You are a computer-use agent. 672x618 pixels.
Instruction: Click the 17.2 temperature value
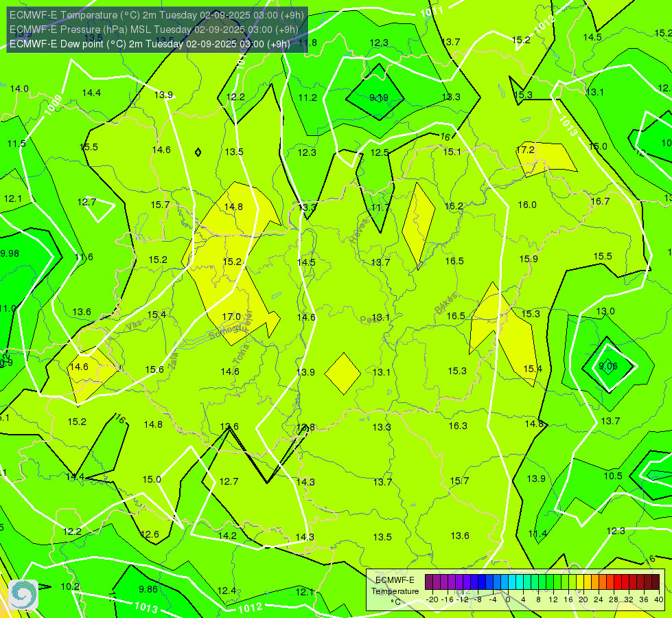(x=525, y=150)
